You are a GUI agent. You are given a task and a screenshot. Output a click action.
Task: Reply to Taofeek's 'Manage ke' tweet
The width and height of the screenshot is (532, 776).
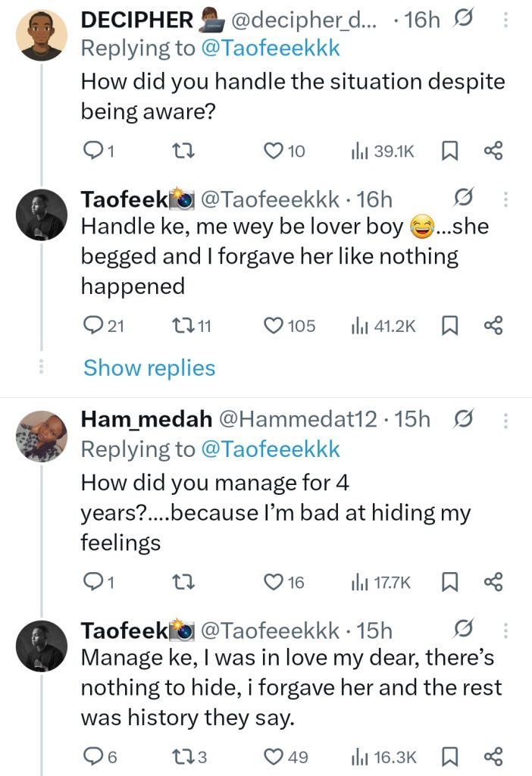[x=91, y=756]
